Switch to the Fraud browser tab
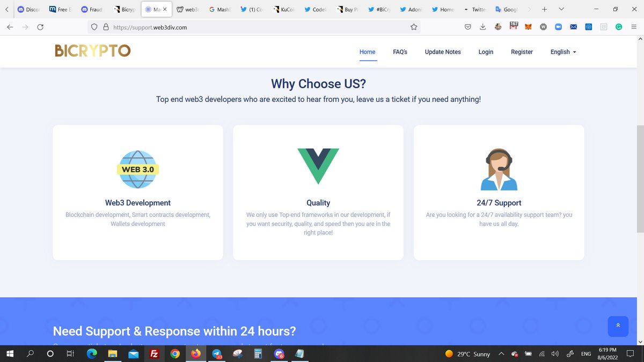The image size is (644, 362). click(92, 10)
